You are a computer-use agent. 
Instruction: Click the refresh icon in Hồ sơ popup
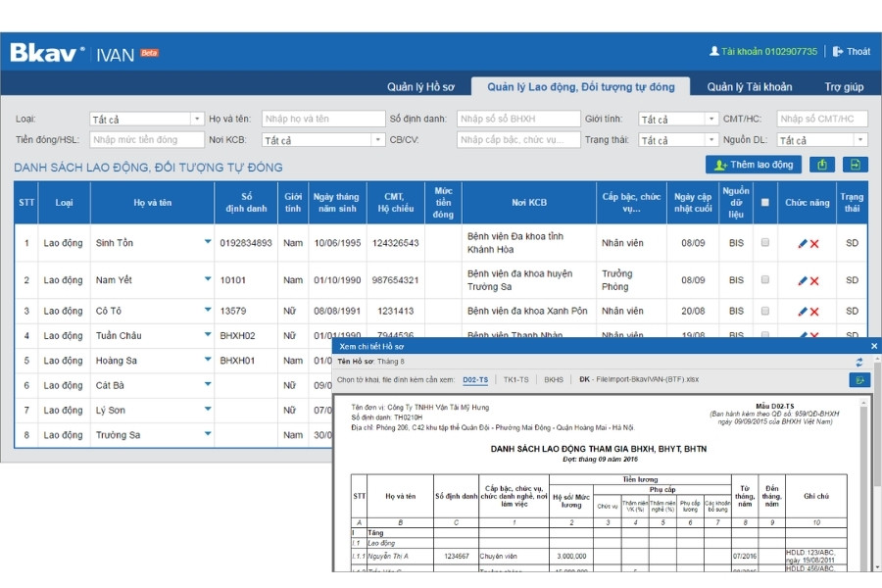858,363
